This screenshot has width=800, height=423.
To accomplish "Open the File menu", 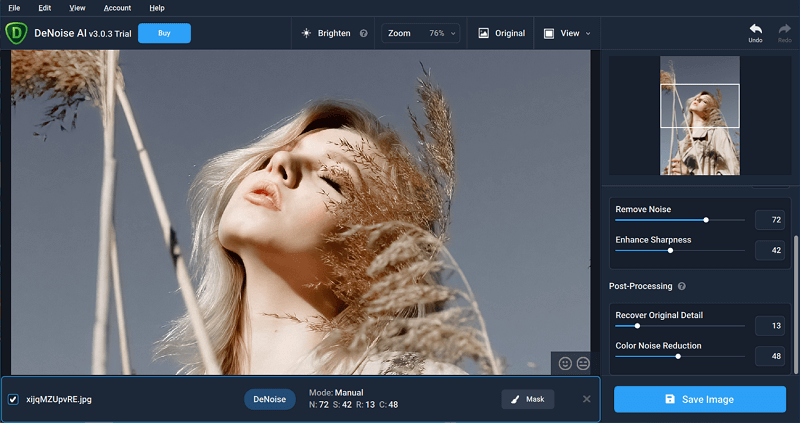I will (x=14, y=8).
